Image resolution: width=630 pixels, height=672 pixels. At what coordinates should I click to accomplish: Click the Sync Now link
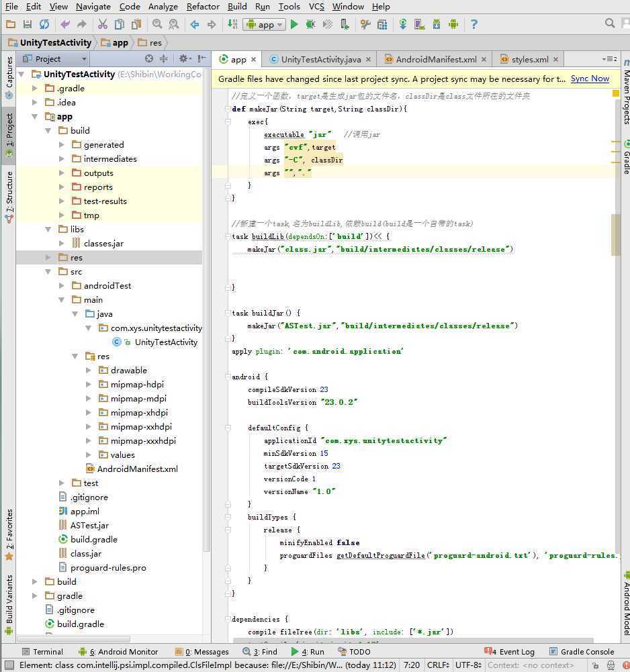pos(590,79)
